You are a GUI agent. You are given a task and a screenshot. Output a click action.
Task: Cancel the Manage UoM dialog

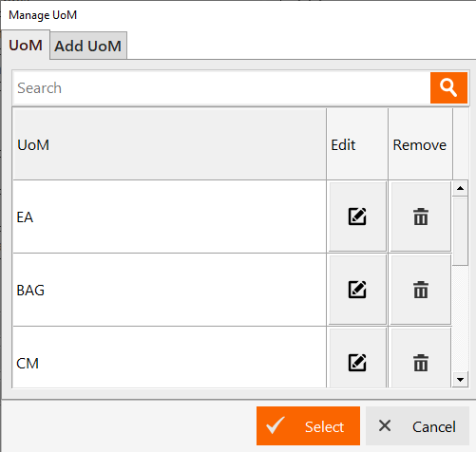point(417,426)
